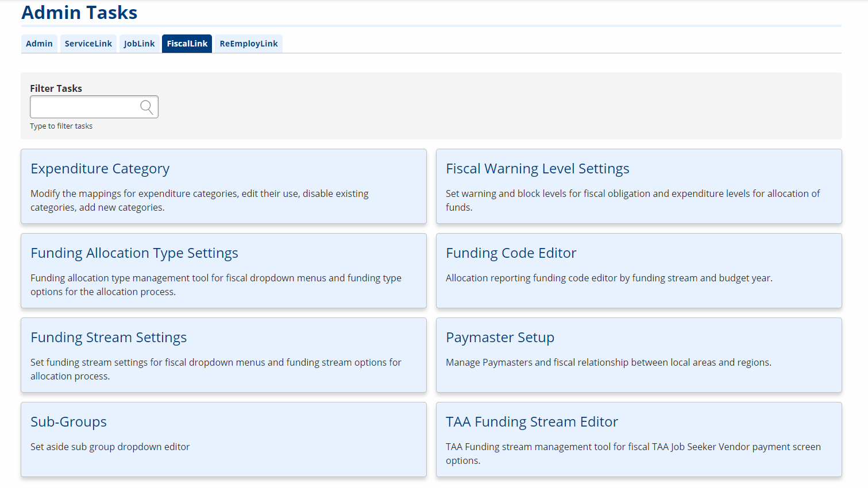This screenshot has width=868, height=488.
Task: Open the Paymaster Setup task
Action: coord(639,355)
